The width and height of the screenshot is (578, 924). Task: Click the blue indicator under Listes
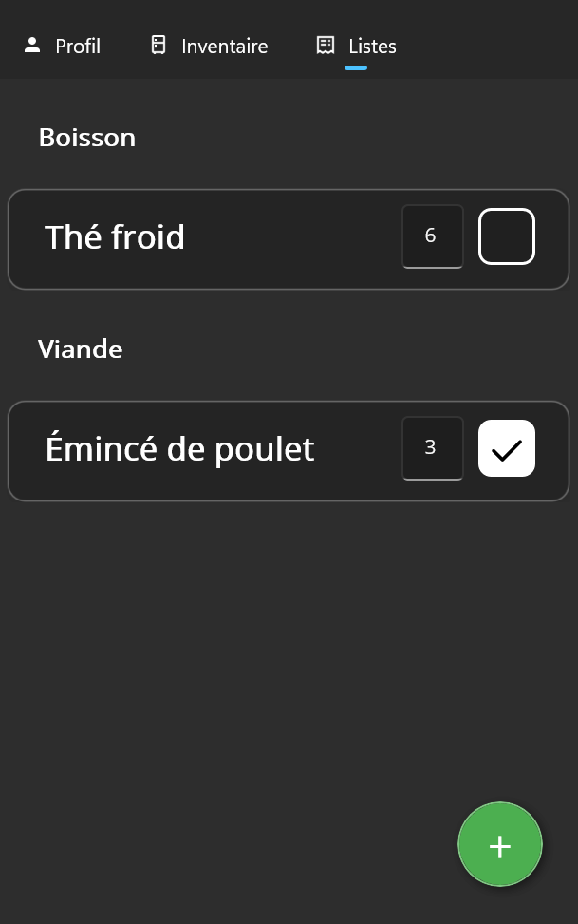pyautogui.click(x=356, y=67)
